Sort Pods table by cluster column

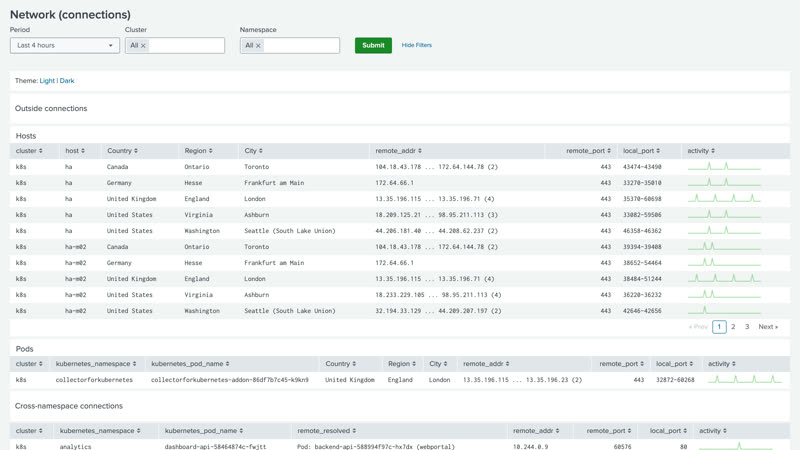tap(29, 364)
